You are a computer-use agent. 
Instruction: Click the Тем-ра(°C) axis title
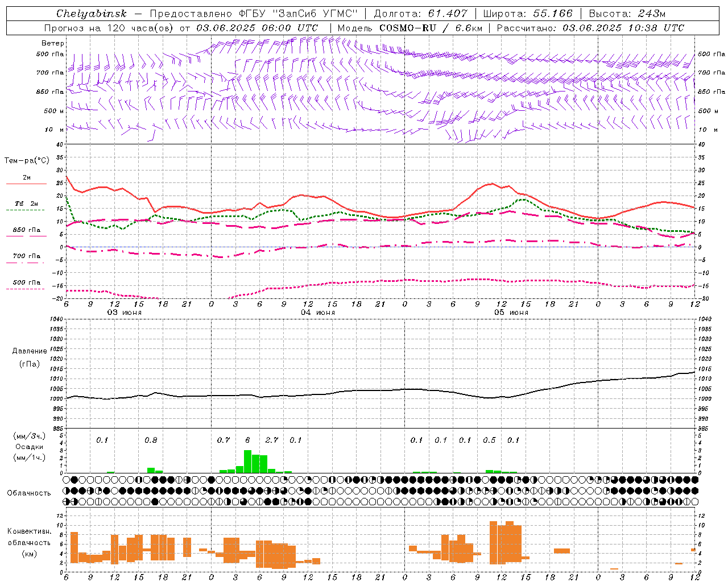tap(27, 161)
